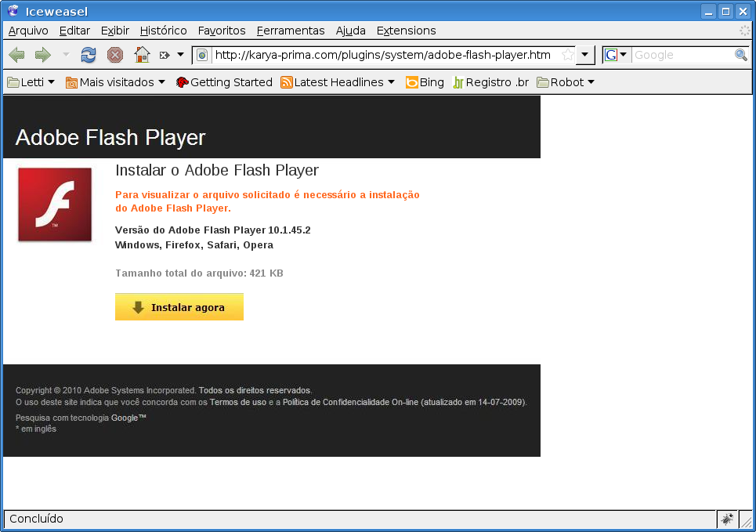Open Política de Confidencialidade On-line link
Image resolution: width=756 pixels, height=532 pixels.
pyautogui.click(x=350, y=402)
